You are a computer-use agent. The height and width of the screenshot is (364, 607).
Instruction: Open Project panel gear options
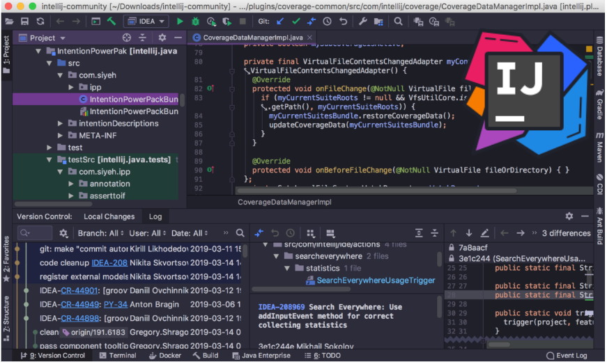[x=162, y=38]
